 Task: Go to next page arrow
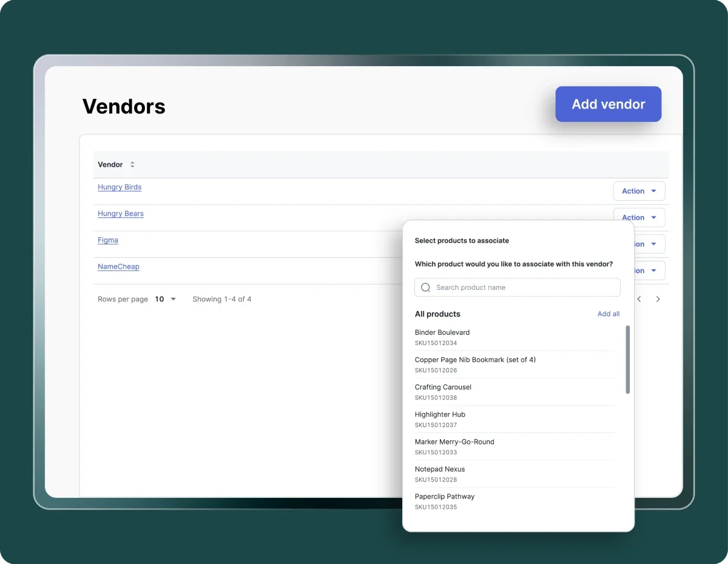pos(658,299)
